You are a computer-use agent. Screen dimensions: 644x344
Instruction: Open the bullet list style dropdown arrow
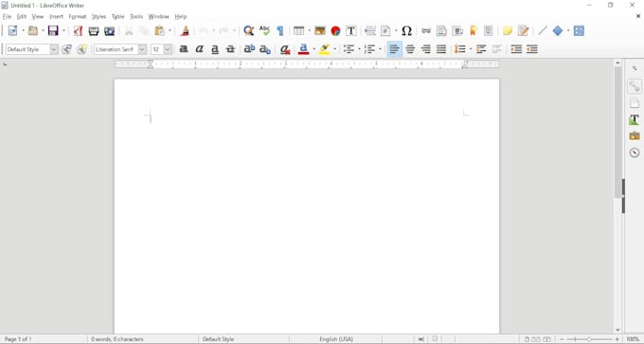[359, 49]
